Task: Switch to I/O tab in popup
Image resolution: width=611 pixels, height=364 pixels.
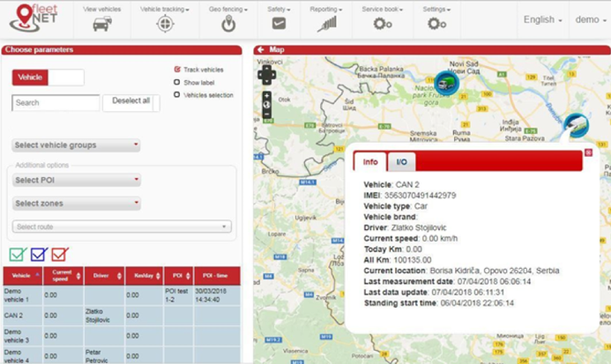Action: [x=402, y=162]
